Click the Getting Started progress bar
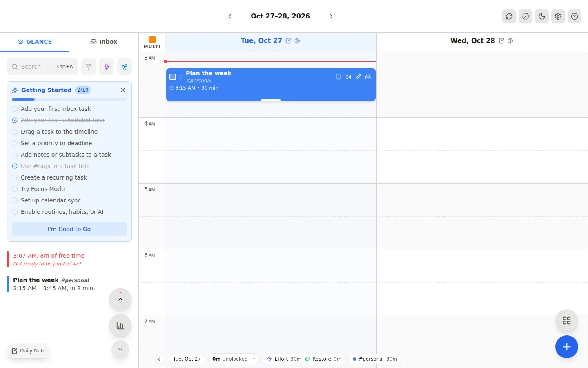This screenshot has width=588, height=368. coord(69,99)
